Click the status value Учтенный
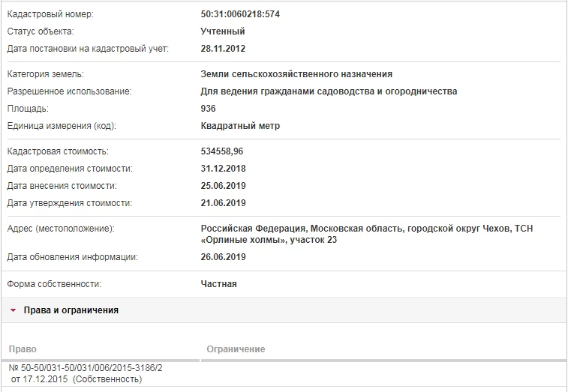Viewport: 568px width, 392px height. 223,31
